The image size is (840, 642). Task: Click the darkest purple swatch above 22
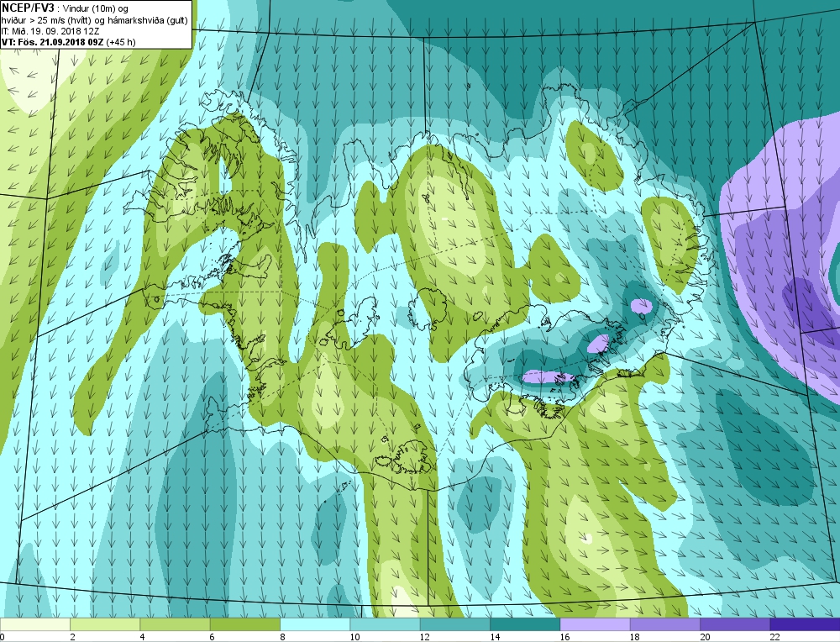[806, 624]
